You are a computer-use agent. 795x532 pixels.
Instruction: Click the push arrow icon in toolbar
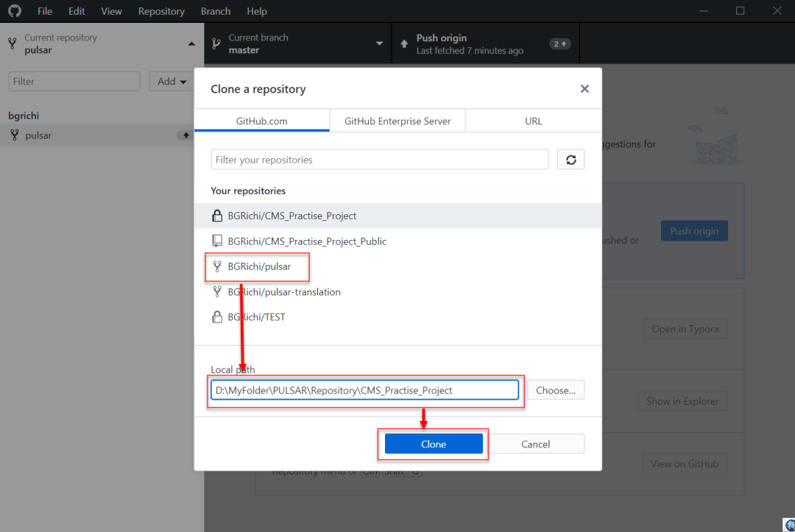click(404, 43)
